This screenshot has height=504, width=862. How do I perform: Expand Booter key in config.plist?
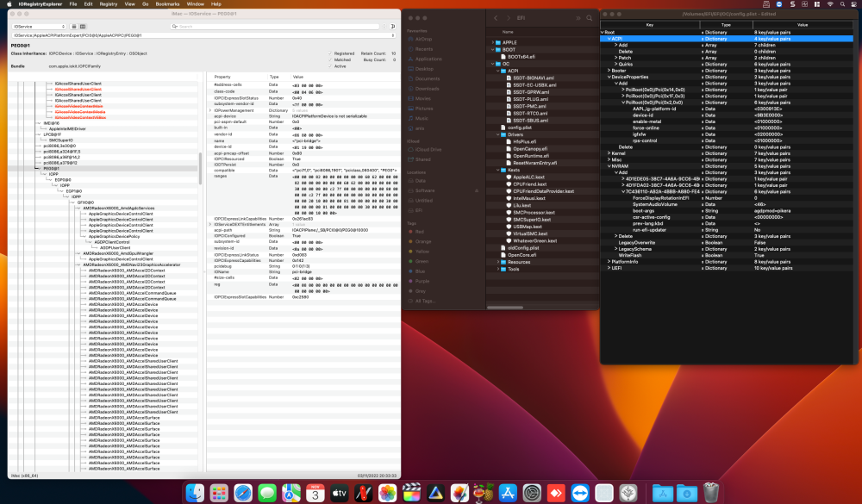[x=609, y=71]
